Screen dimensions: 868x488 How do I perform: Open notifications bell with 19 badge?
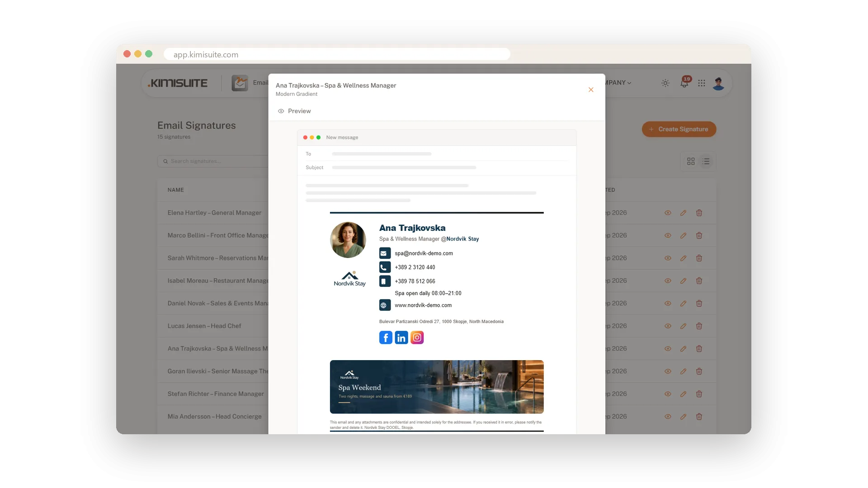point(684,83)
